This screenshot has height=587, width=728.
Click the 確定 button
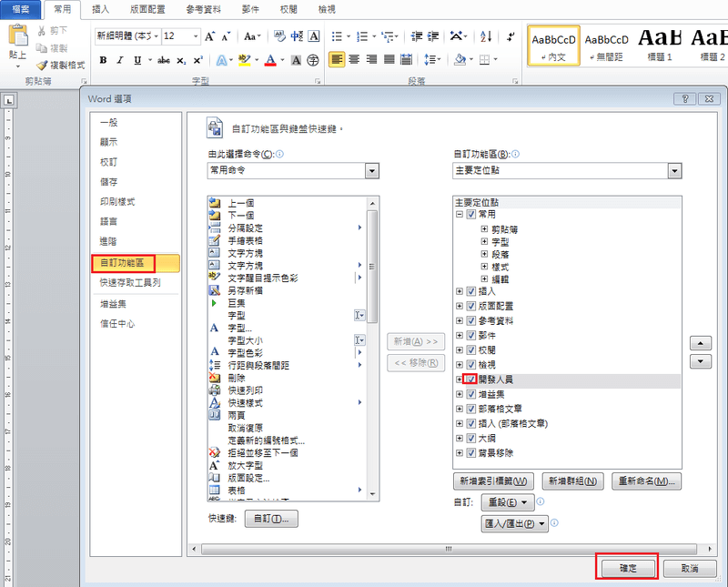click(x=628, y=568)
